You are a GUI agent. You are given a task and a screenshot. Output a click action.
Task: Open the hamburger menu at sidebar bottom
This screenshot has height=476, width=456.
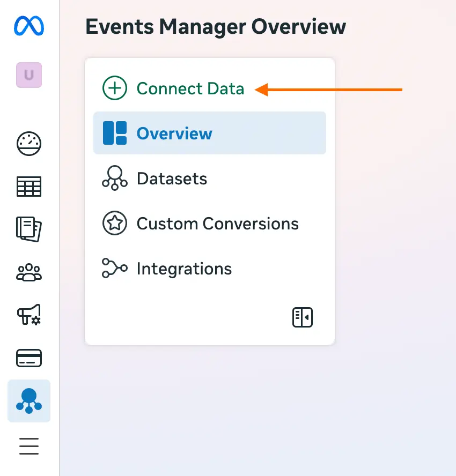(28, 446)
